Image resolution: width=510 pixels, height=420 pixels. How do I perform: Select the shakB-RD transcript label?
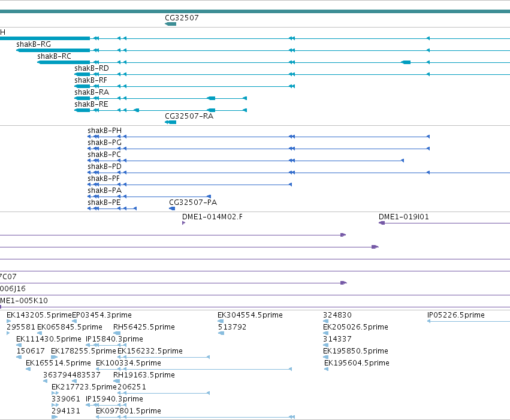pyautogui.click(x=92, y=68)
